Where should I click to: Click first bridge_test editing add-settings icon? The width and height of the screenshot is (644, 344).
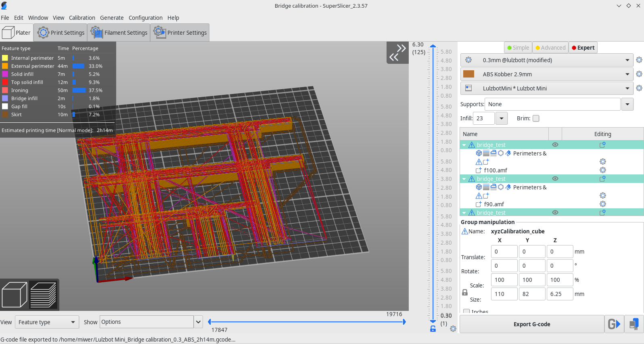point(602,145)
